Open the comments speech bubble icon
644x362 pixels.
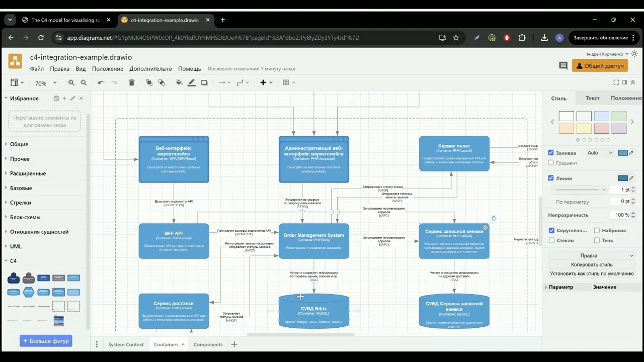[563, 66]
